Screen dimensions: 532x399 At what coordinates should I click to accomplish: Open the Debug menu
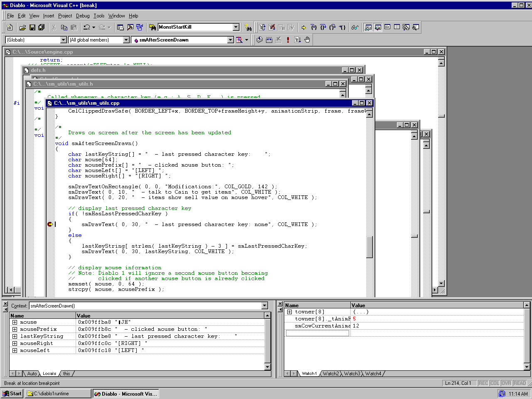(x=83, y=16)
